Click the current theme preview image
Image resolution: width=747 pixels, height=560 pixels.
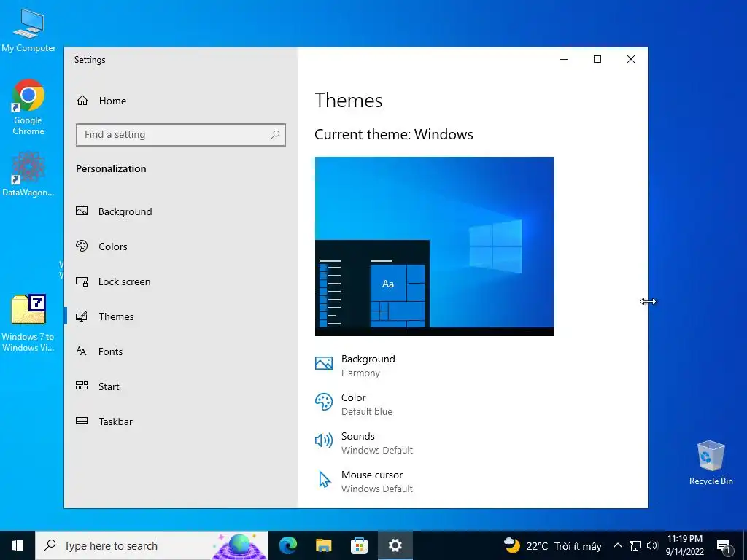pos(435,246)
